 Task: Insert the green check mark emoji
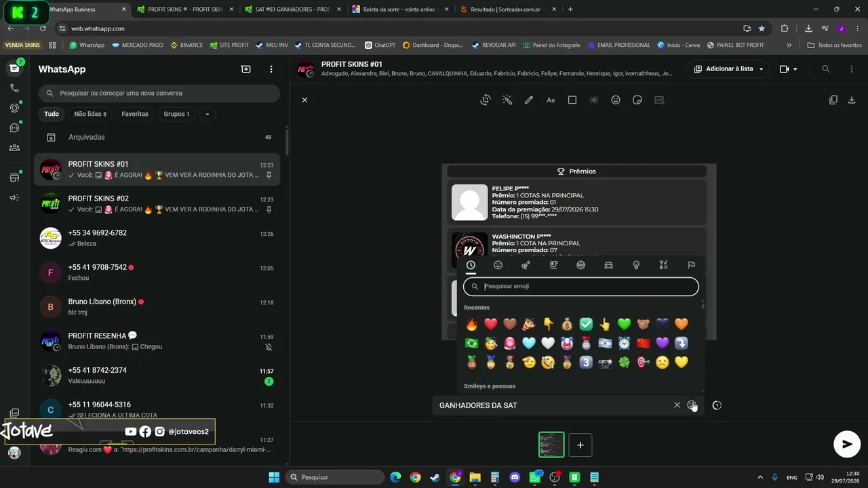586,324
